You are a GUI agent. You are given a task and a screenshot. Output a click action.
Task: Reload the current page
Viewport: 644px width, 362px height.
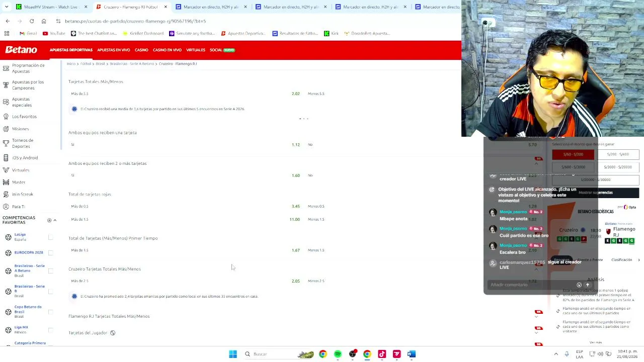pyautogui.click(x=32, y=21)
